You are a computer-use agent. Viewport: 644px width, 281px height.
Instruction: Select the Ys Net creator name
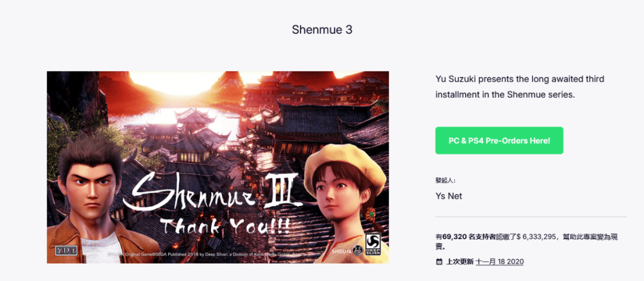(448, 196)
